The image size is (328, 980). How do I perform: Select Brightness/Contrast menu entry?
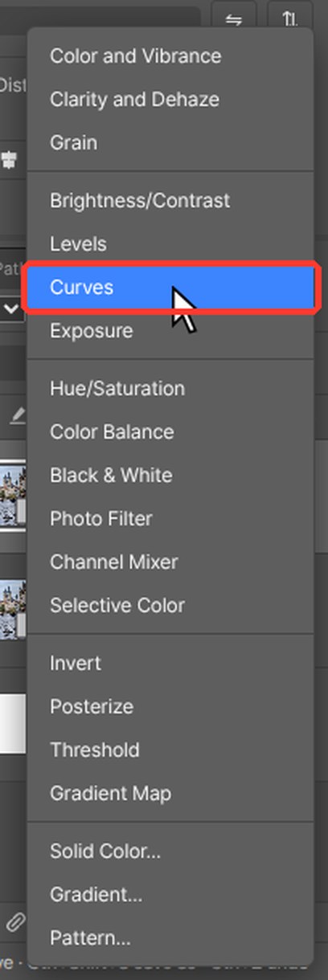(170, 200)
